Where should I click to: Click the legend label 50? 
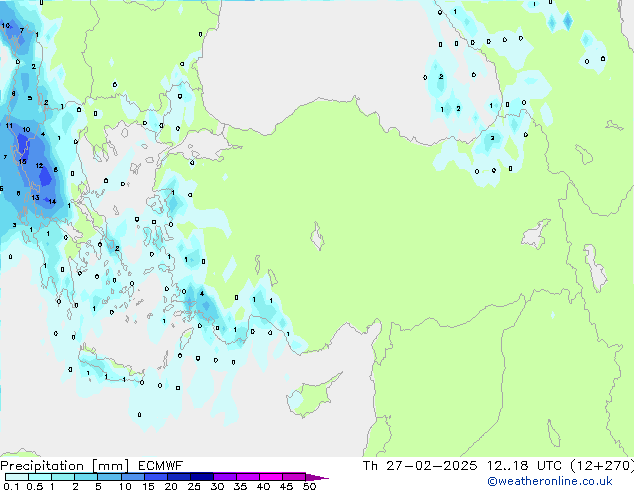tap(309, 486)
